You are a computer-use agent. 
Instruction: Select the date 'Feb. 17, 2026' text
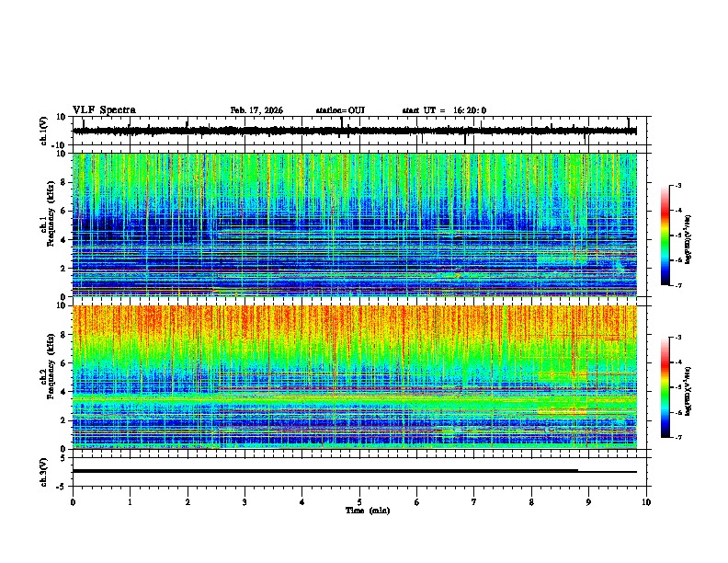(x=256, y=110)
